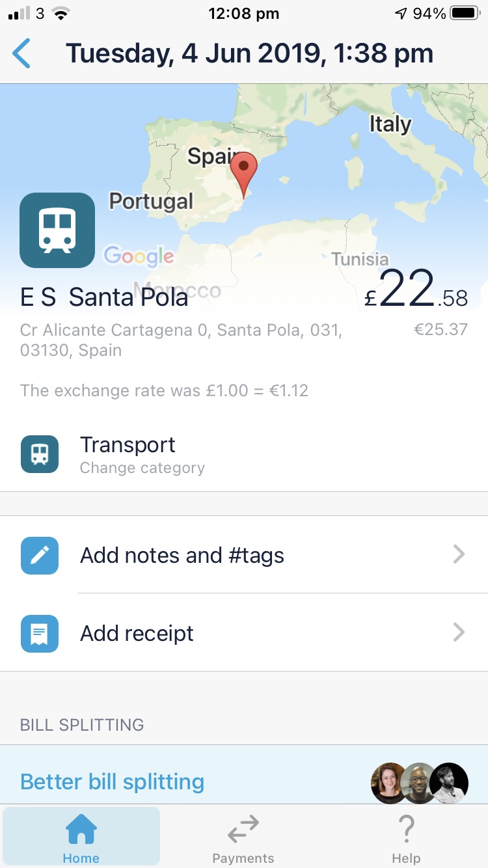
Task: Tap the small Transport category icon
Action: tap(40, 454)
